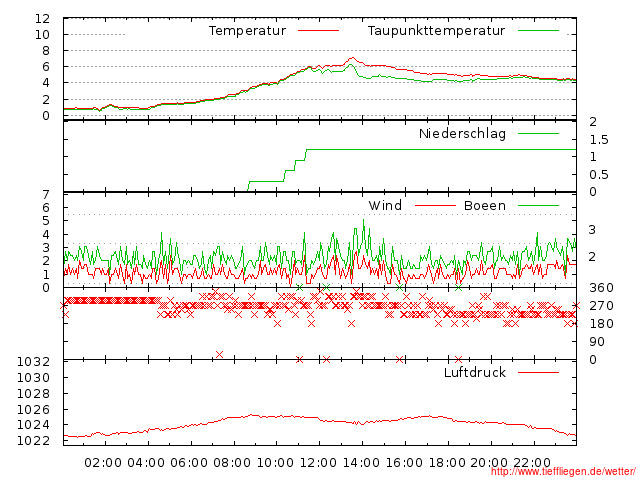The width and height of the screenshot is (640, 480).
Task: Click the 16:00 time axis label
Action: click(404, 463)
